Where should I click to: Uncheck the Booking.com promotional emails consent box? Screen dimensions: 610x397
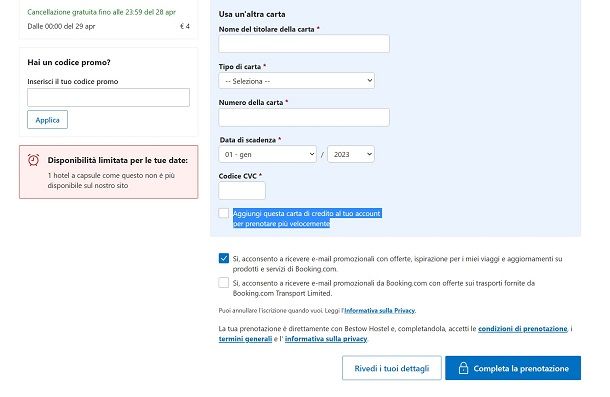(x=224, y=258)
